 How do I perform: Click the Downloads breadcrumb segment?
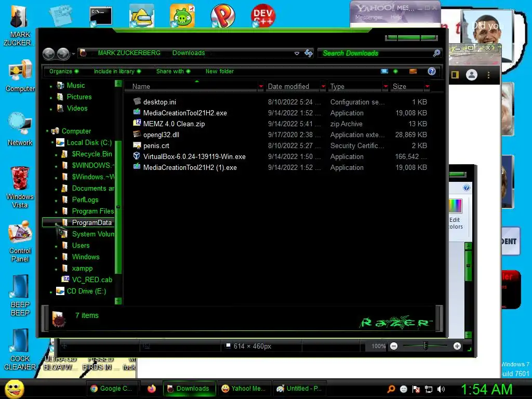(189, 53)
